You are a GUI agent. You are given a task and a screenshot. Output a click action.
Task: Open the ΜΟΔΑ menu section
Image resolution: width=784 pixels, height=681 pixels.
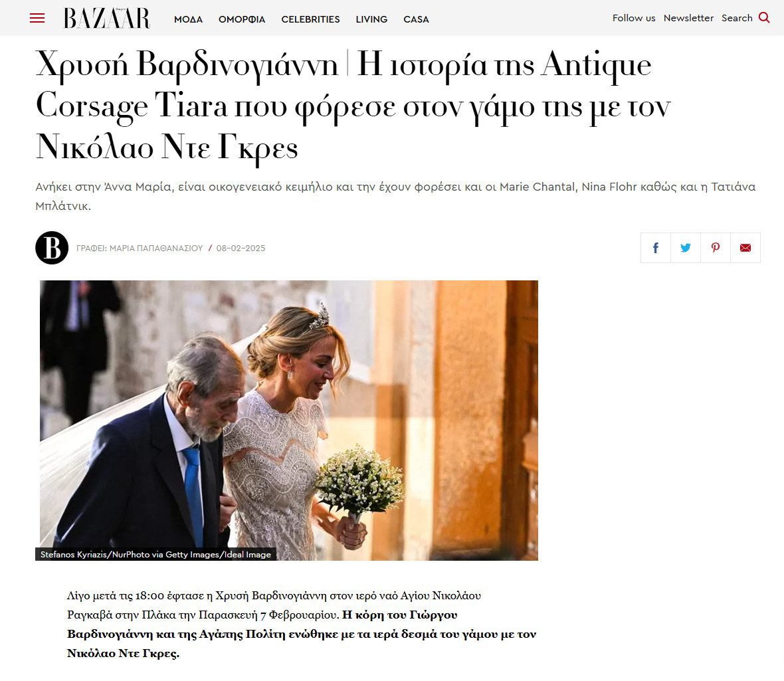click(x=189, y=19)
